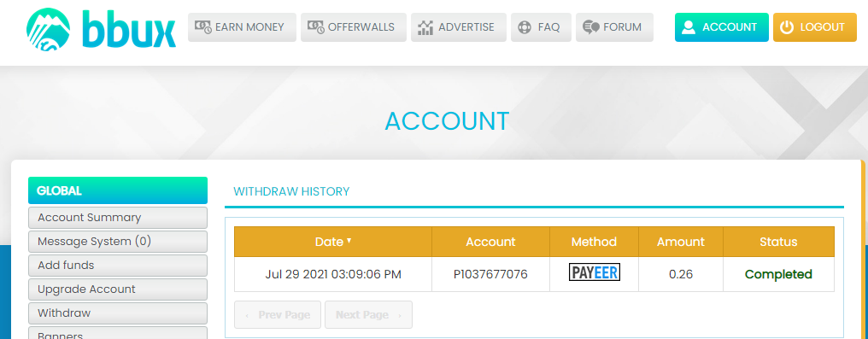
Task: Click the bbux wordmark text
Action: click(x=129, y=29)
